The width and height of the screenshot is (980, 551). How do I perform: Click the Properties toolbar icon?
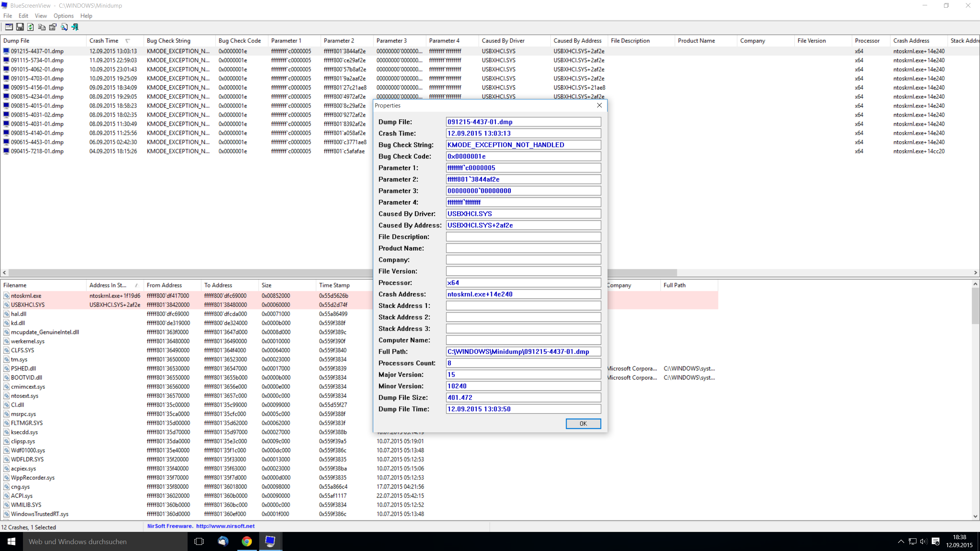pos(53,27)
